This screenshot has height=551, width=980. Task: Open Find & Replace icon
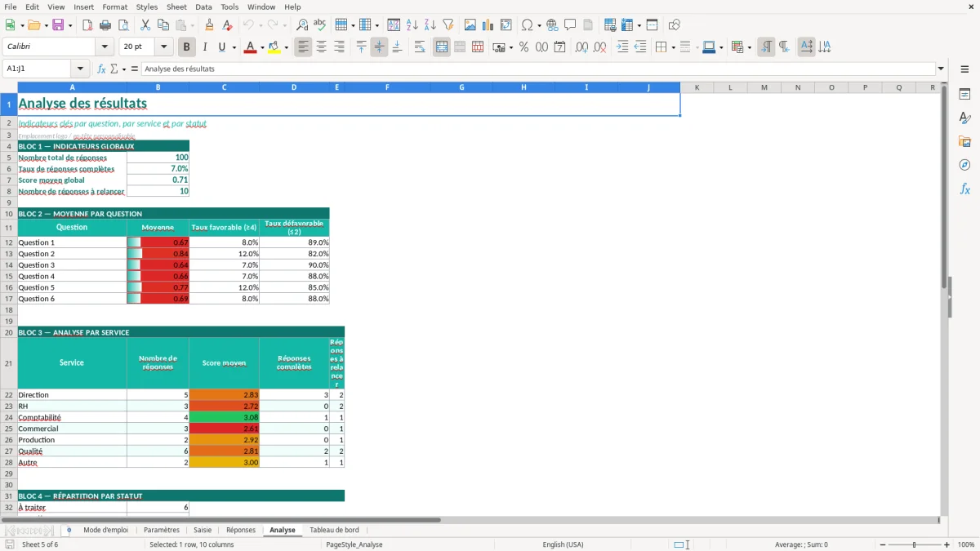click(302, 25)
